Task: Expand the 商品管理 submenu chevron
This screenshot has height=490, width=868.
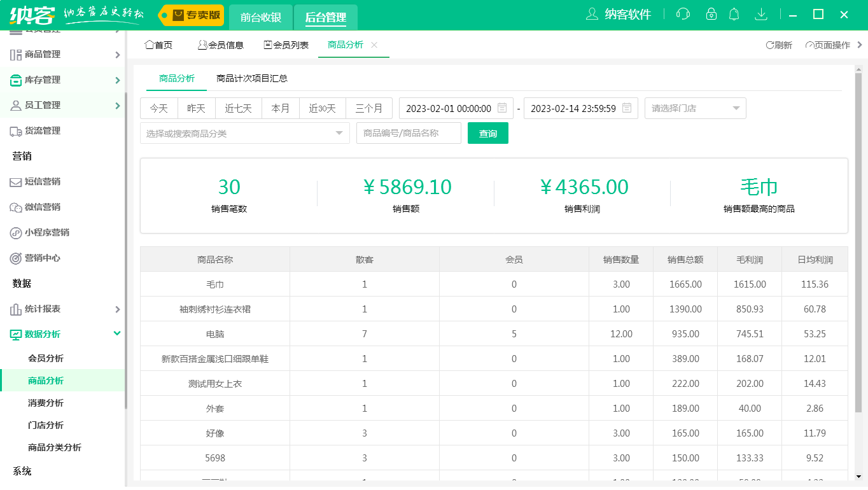Action: [117, 55]
